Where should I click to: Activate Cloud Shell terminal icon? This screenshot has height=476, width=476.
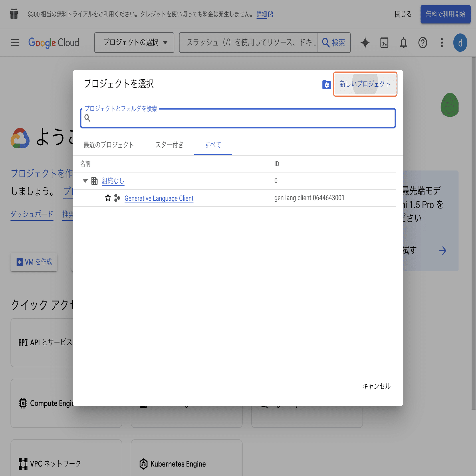(x=384, y=43)
